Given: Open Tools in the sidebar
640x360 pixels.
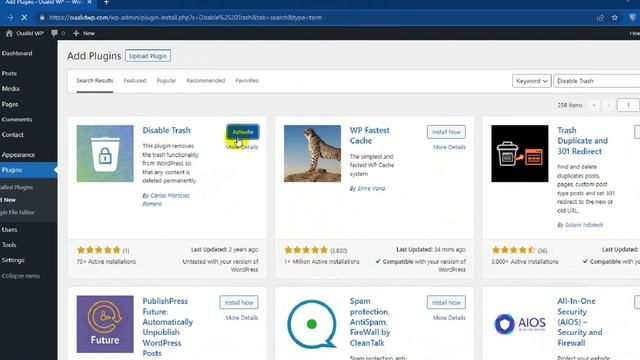Looking at the screenshot, I should pyautogui.click(x=9, y=245).
